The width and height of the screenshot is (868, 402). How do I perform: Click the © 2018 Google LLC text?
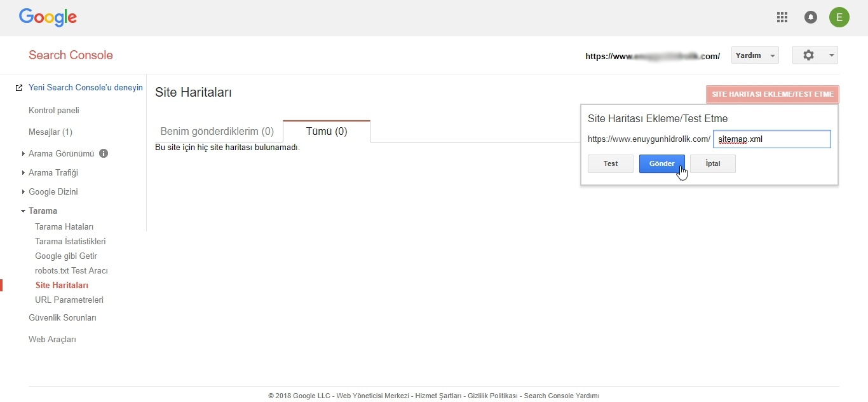coord(299,396)
